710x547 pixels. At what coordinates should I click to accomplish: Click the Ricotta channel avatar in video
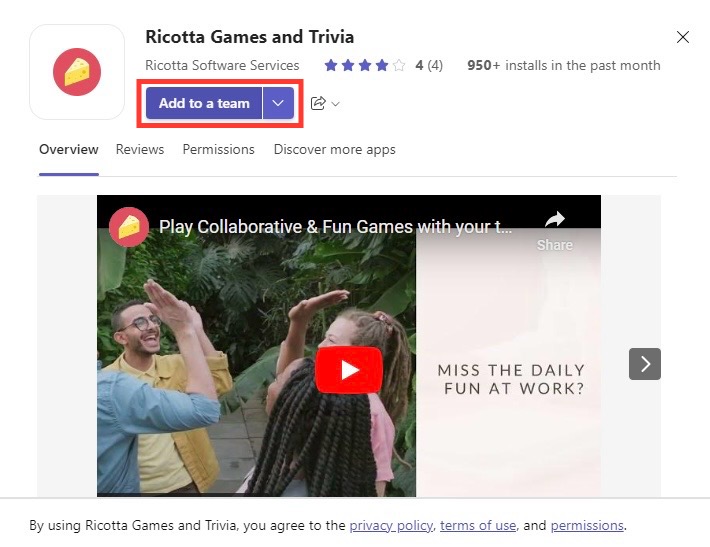click(x=129, y=227)
